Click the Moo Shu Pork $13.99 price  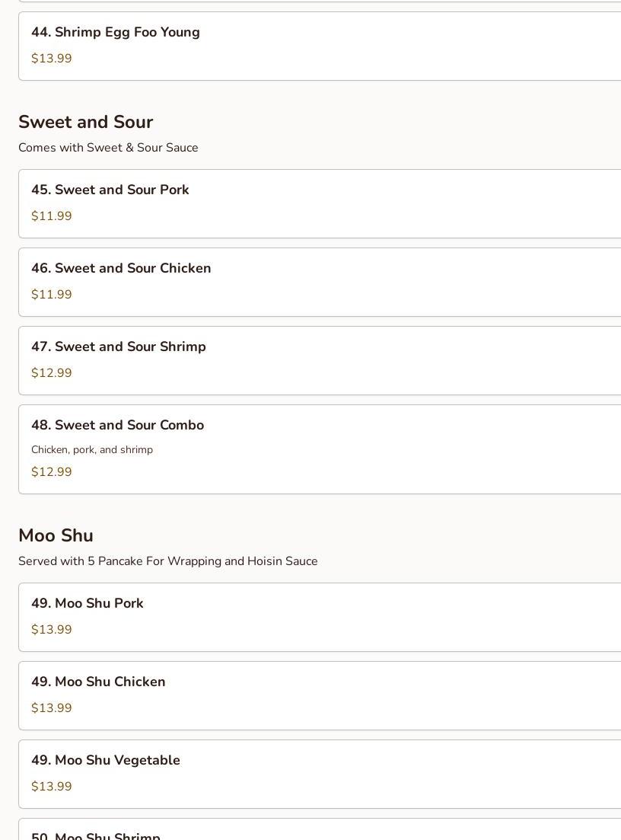[x=51, y=630]
